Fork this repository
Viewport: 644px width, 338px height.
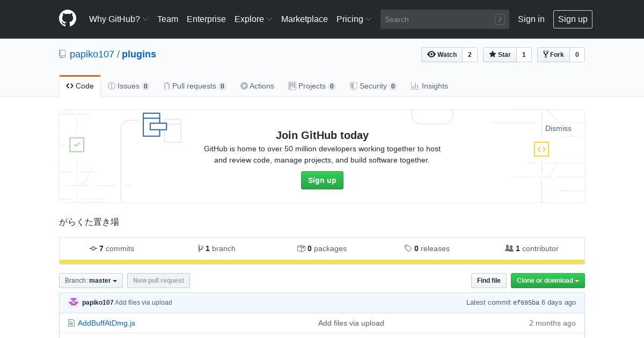coord(553,55)
